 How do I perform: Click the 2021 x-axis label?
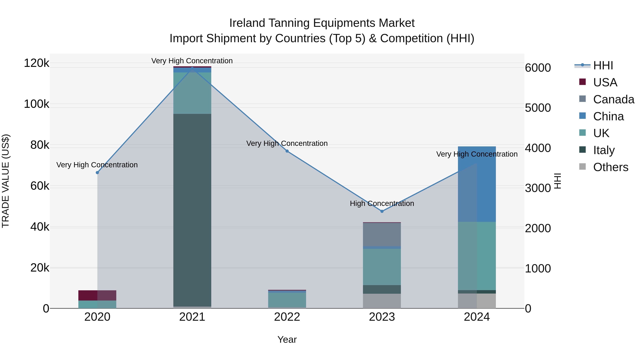tap(192, 317)
